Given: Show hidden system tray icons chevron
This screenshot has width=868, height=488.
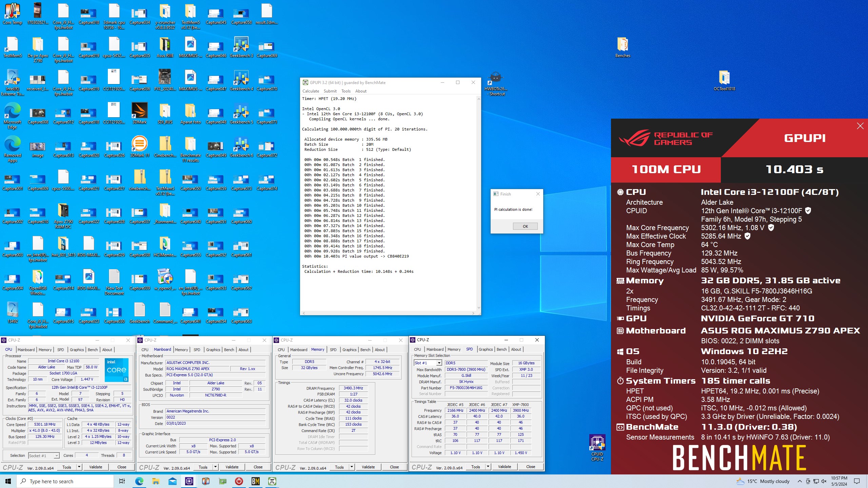Looking at the screenshot, I should 800,481.
